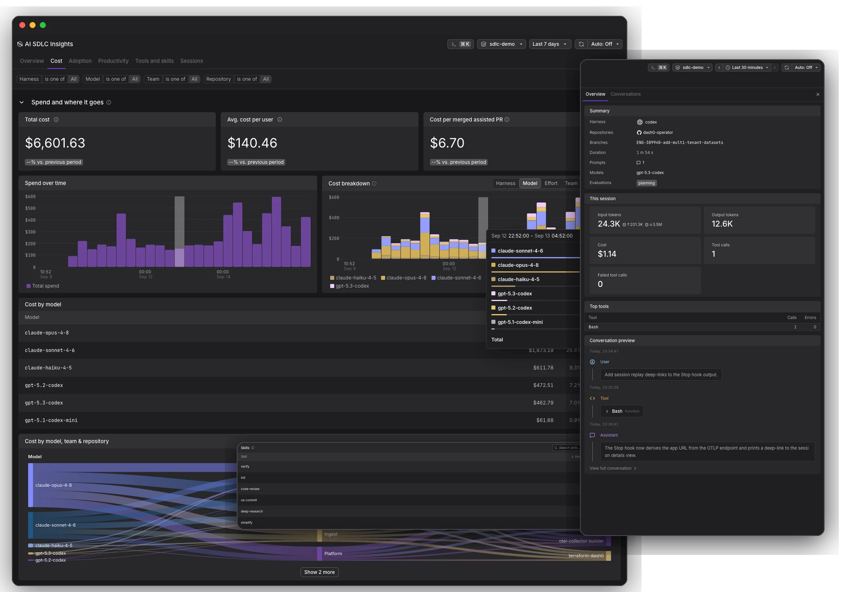The width and height of the screenshot is (868, 592).
Task: Click the refresh icon beside Last 7 days
Action: (581, 44)
